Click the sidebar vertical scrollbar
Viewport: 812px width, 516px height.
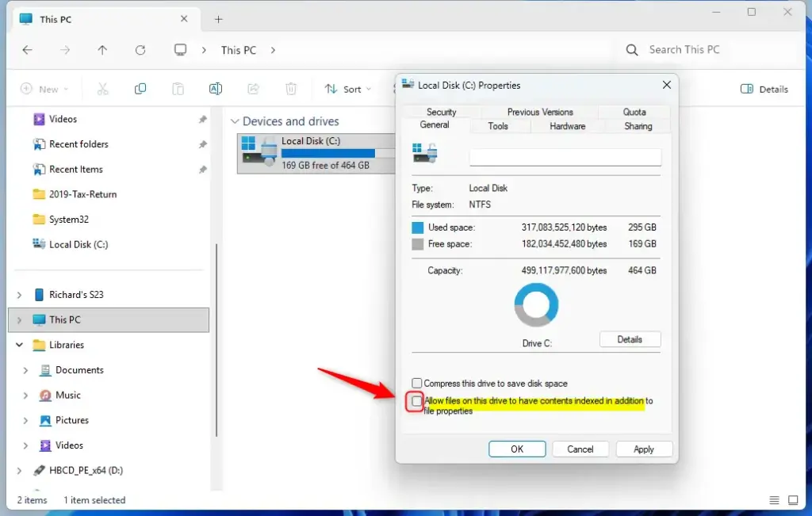(216, 340)
